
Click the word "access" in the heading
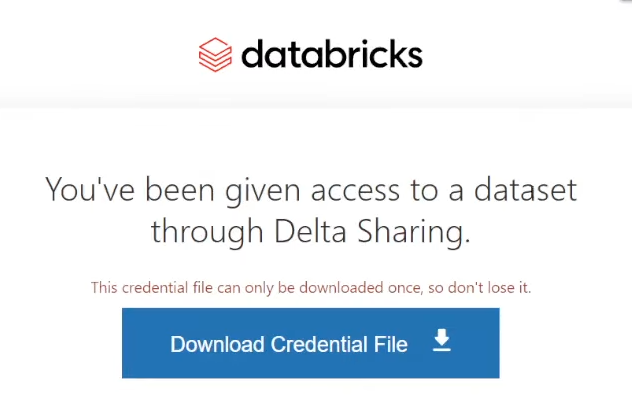pos(355,192)
